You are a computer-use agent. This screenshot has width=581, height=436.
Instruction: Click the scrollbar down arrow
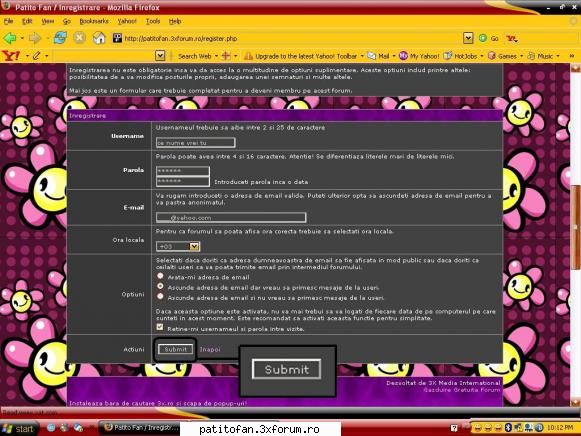tap(575, 402)
